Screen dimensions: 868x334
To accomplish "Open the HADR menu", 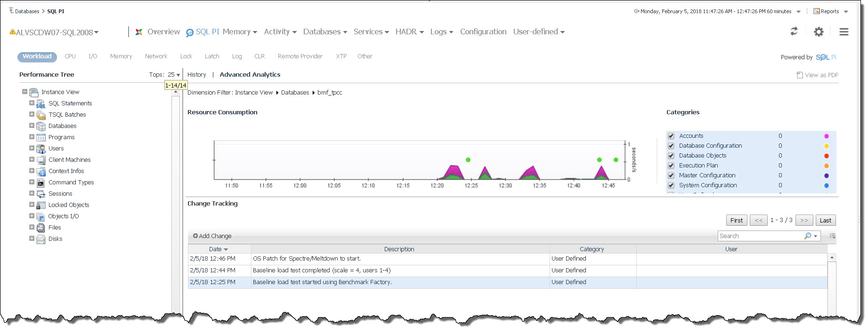I will [409, 32].
